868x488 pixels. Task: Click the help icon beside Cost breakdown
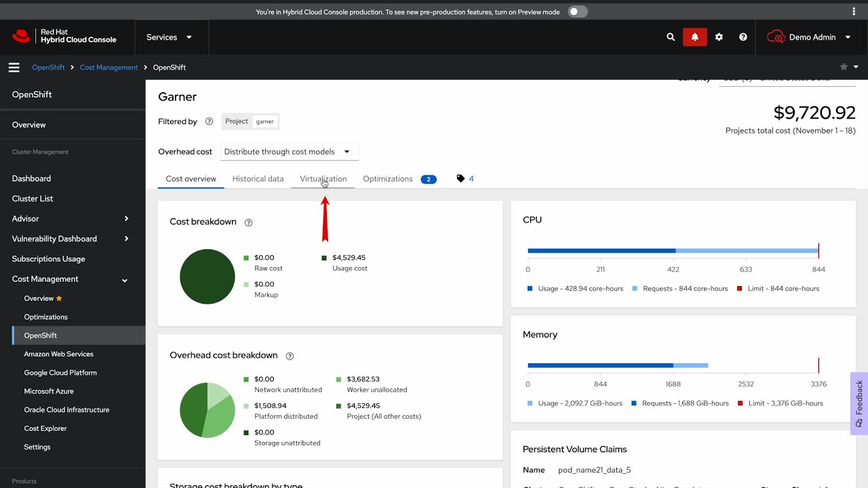point(248,222)
